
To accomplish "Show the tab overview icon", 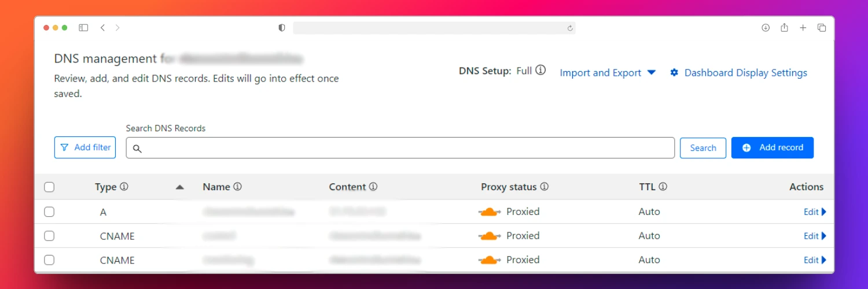I will click(821, 28).
